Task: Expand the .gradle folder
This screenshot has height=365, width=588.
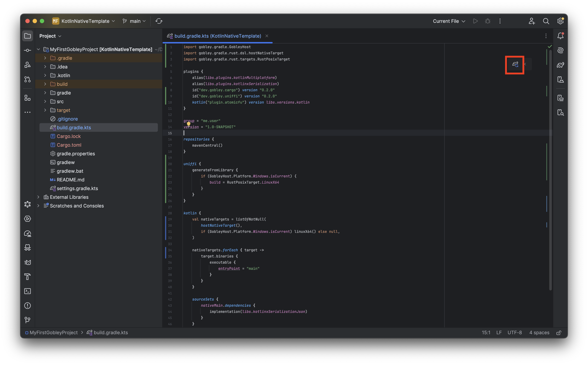Action: click(45, 58)
